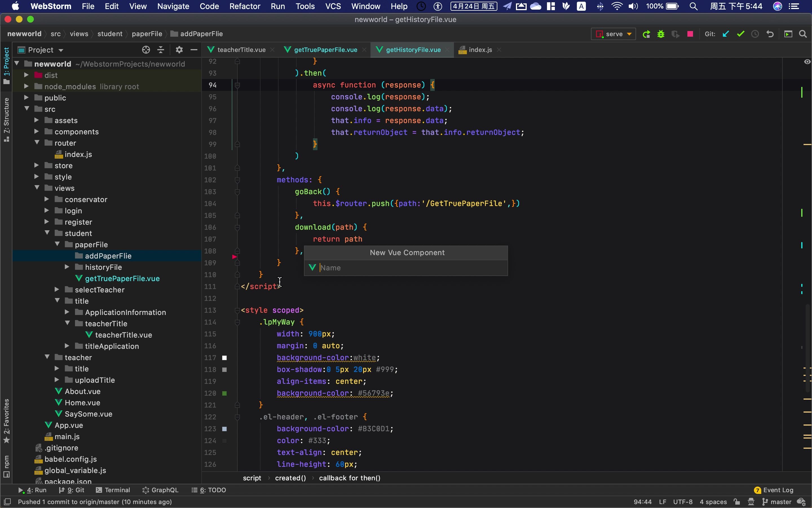Image resolution: width=812 pixels, height=508 pixels.
Task: Expand the conservator folder
Action: (x=47, y=199)
